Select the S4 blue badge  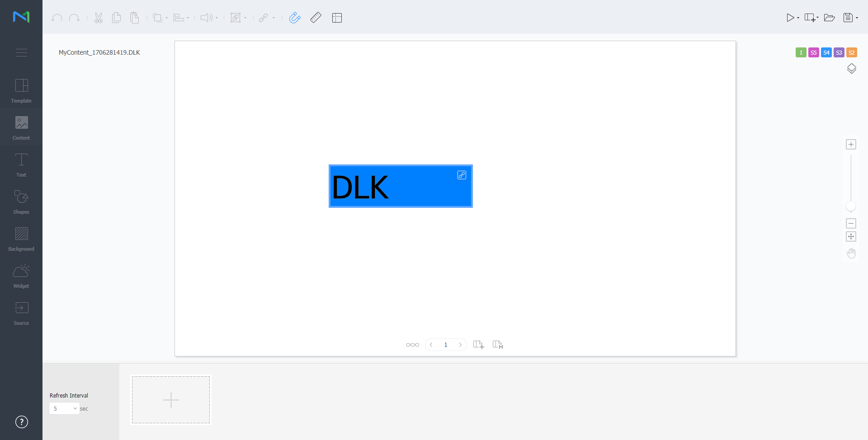(x=826, y=53)
